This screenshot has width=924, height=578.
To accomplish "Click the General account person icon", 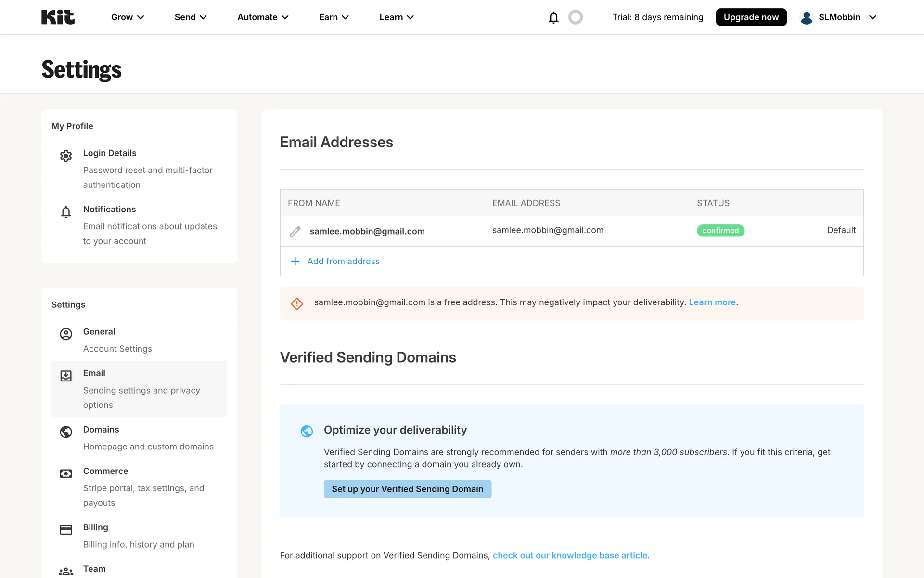I will pyautogui.click(x=66, y=334).
